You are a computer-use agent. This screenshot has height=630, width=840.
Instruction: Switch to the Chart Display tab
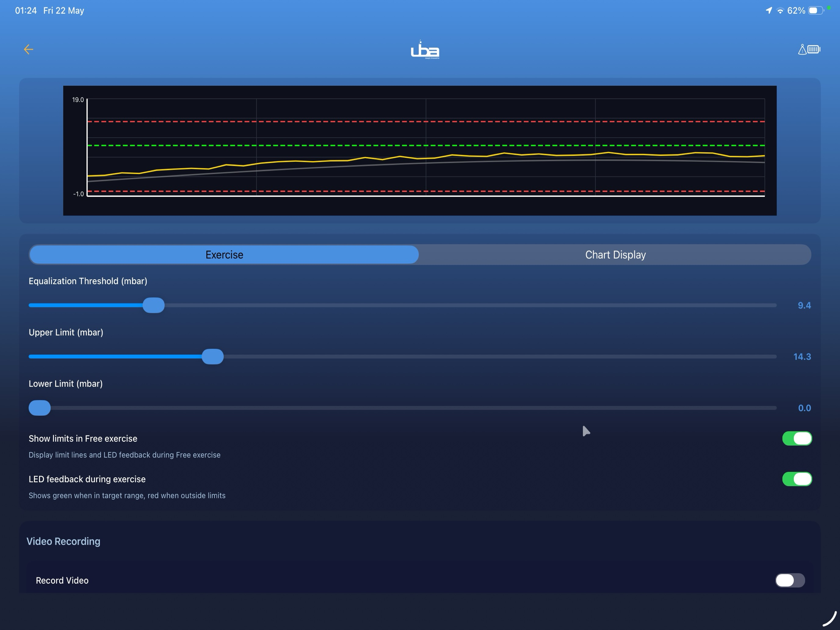coord(615,255)
